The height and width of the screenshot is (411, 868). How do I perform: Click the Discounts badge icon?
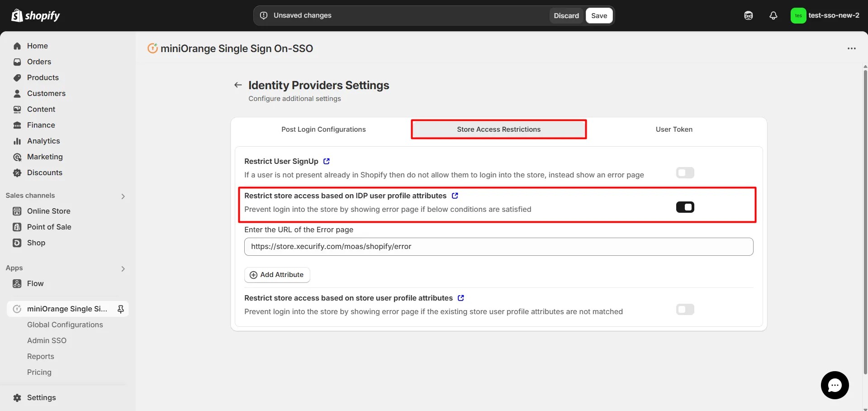(x=17, y=173)
